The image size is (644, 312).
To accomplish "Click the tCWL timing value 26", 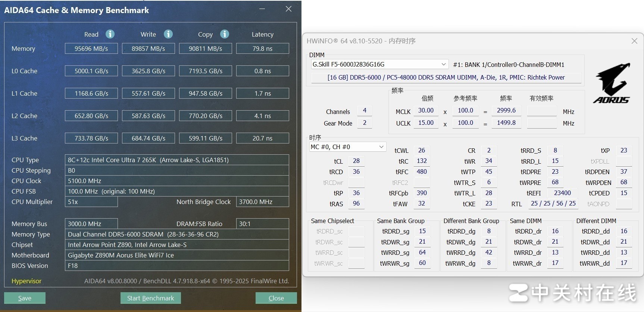I will pyautogui.click(x=422, y=150).
